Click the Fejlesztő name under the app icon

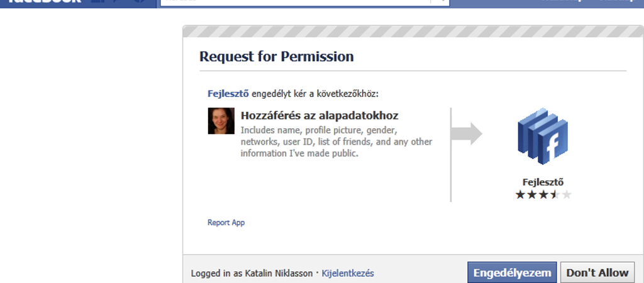tap(543, 182)
